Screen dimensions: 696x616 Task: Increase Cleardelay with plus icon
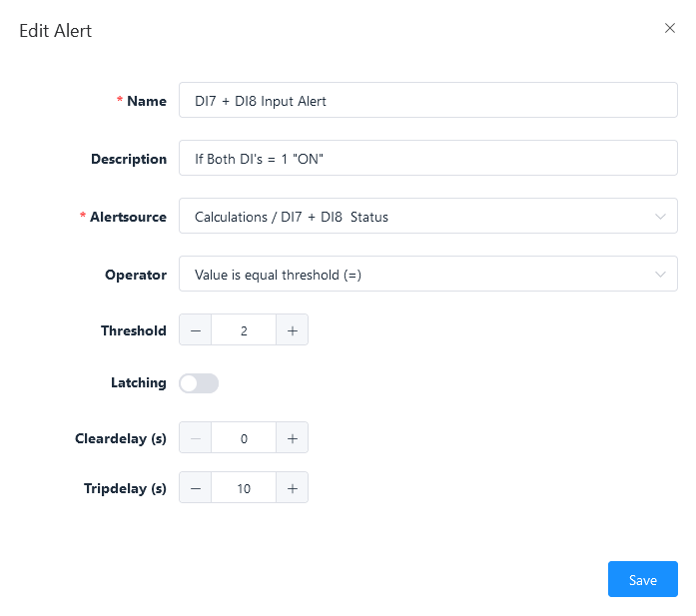click(x=292, y=437)
